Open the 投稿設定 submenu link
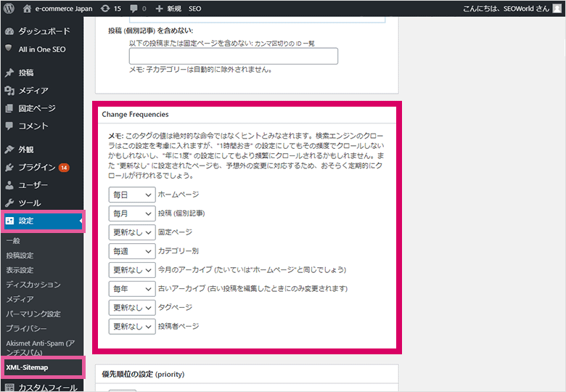The width and height of the screenshot is (566, 392). pyautogui.click(x=20, y=256)
